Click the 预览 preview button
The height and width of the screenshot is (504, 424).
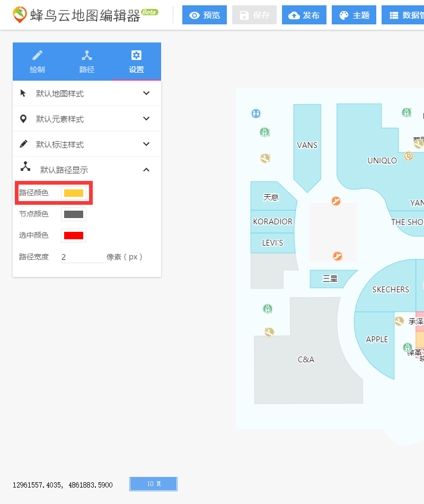(205, 15)
